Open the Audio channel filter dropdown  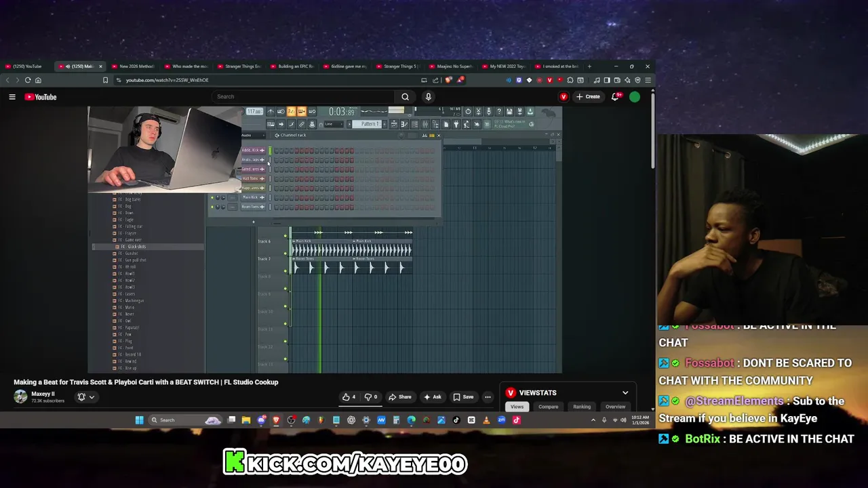click(x=254, y=135)
